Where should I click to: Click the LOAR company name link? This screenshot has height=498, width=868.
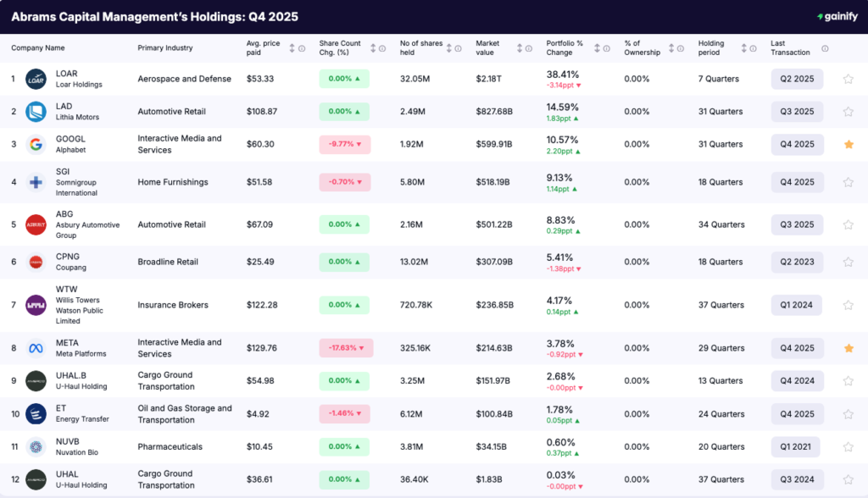pyautogui.click(x=69, y=74)
